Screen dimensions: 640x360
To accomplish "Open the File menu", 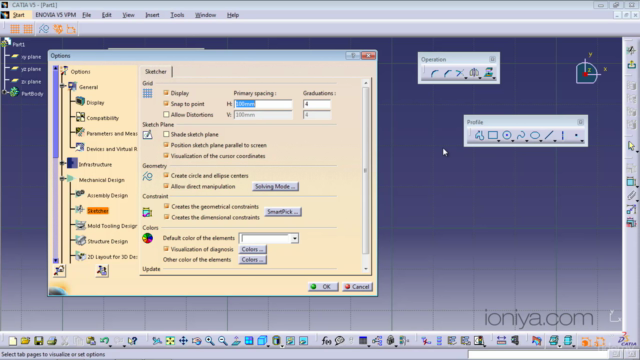I will pos(87,15).
